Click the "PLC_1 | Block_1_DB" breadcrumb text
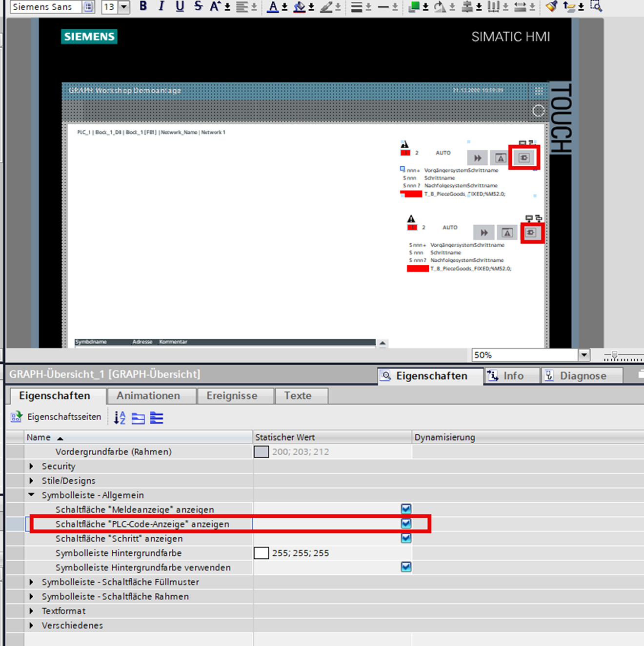 point(100,132)
